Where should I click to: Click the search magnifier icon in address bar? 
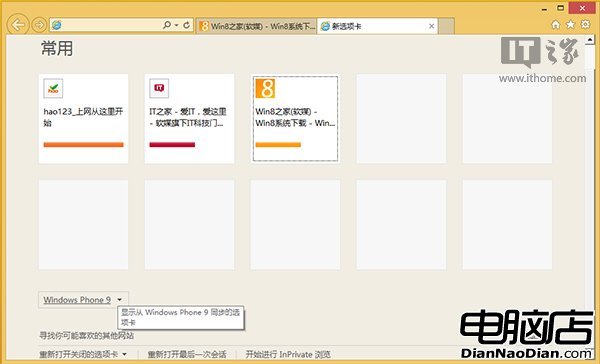[x=167, y=25]
